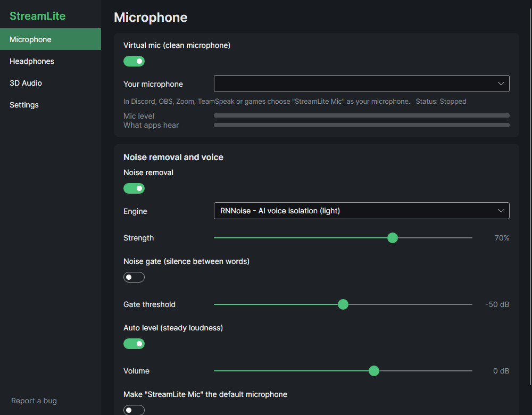Click the Mic level meter bar
The image size is (532, 415).
pos(362,115)
